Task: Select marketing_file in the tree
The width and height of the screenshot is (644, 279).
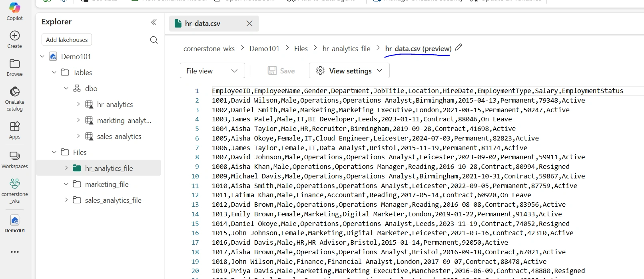Action: click(107, 184)
